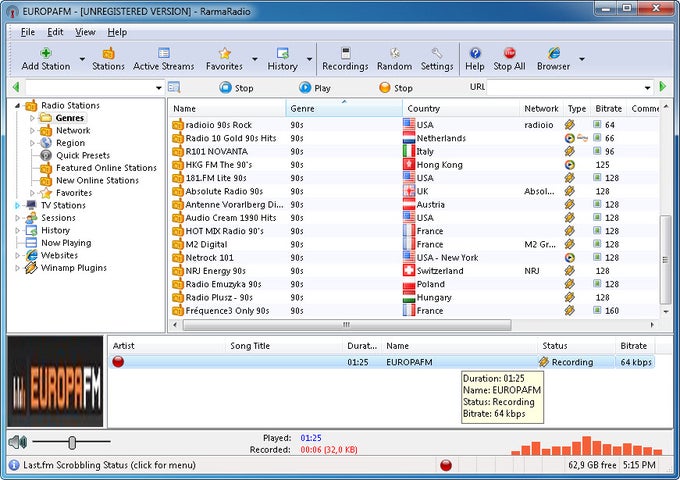The image size is (680, 480).
Task: Open the Help menu
Action: [x=117, y=32]
